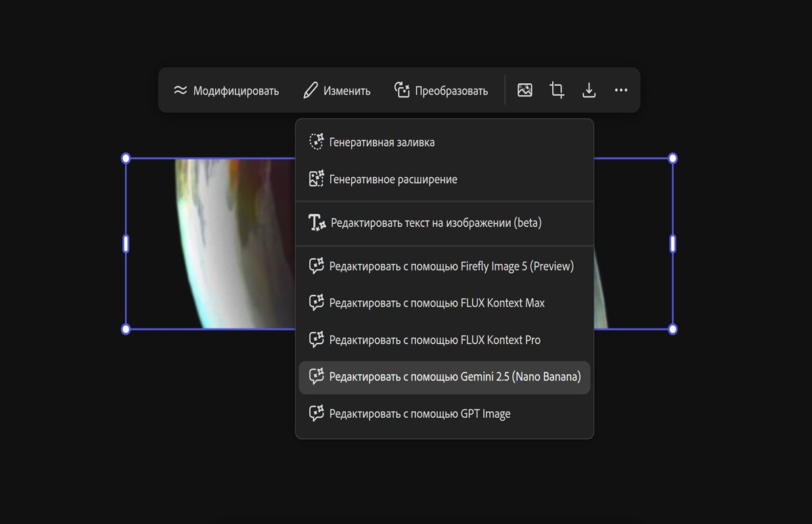
Task: Click the bottom-left selection corner handle
Action: coord(125,329)
